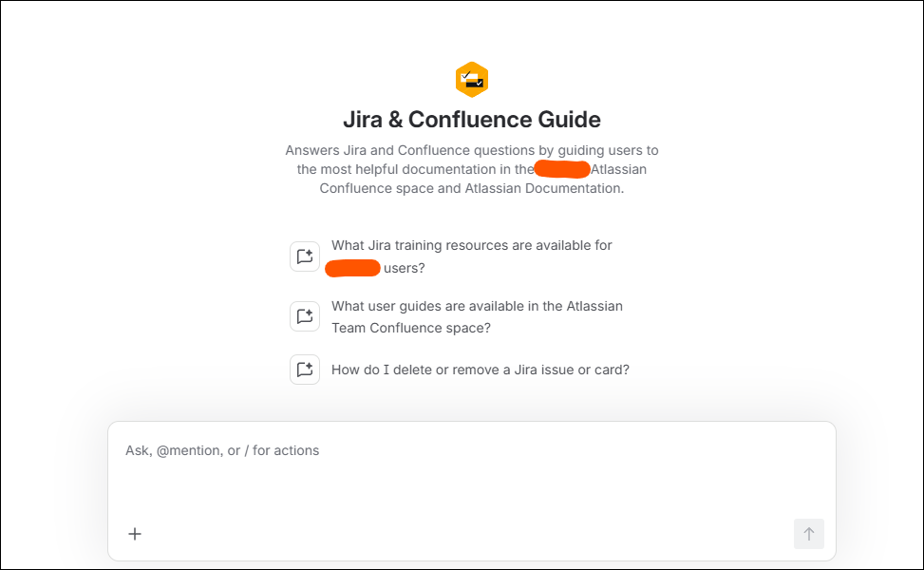Click the orange redaction mark before 'users?'
Image resolution: width=924 pixels, height=570 pixels.
[352, 268]
